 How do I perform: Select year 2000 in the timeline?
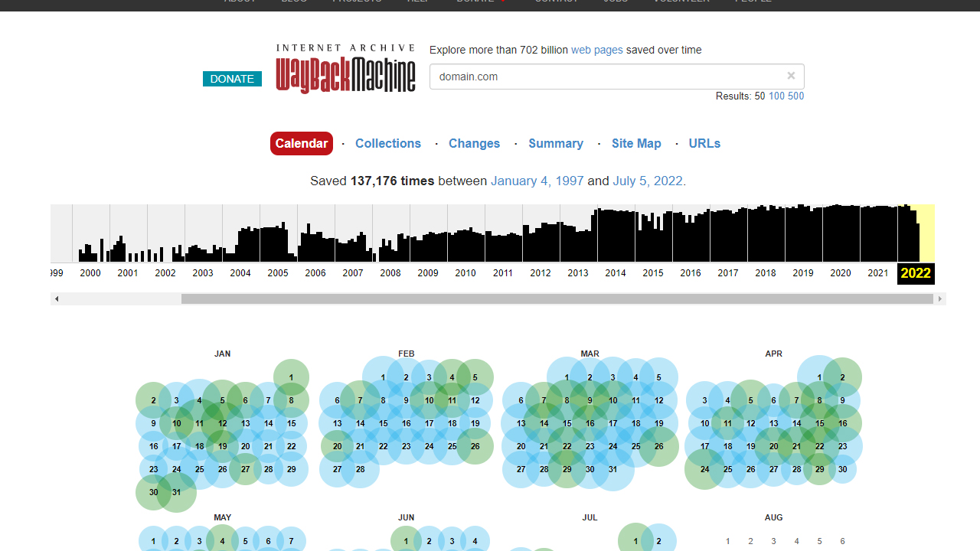click(90, 273)
